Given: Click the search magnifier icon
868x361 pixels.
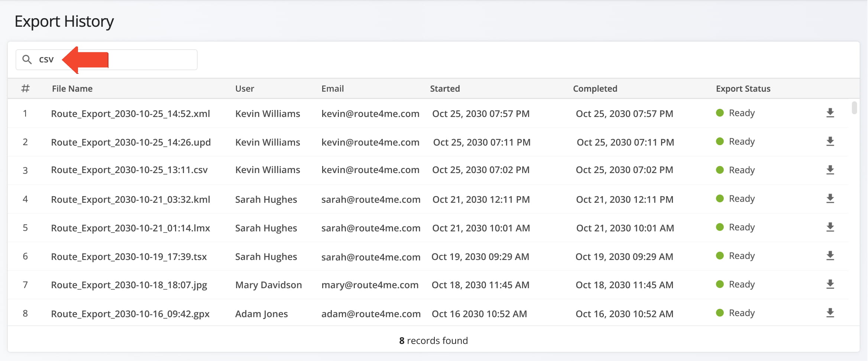Looking at the screenshot, I should (x=27, y=59).
